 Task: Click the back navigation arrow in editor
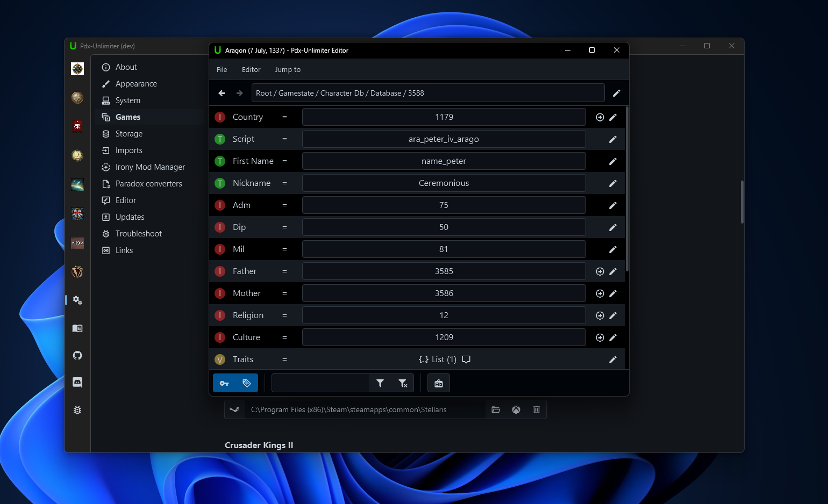(222, 93)
